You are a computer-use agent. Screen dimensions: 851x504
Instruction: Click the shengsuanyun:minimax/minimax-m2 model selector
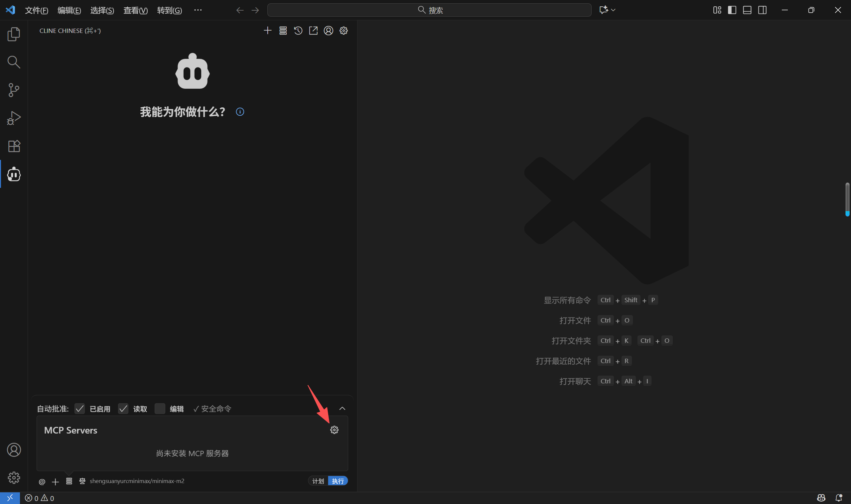click(x=137, y=481)
